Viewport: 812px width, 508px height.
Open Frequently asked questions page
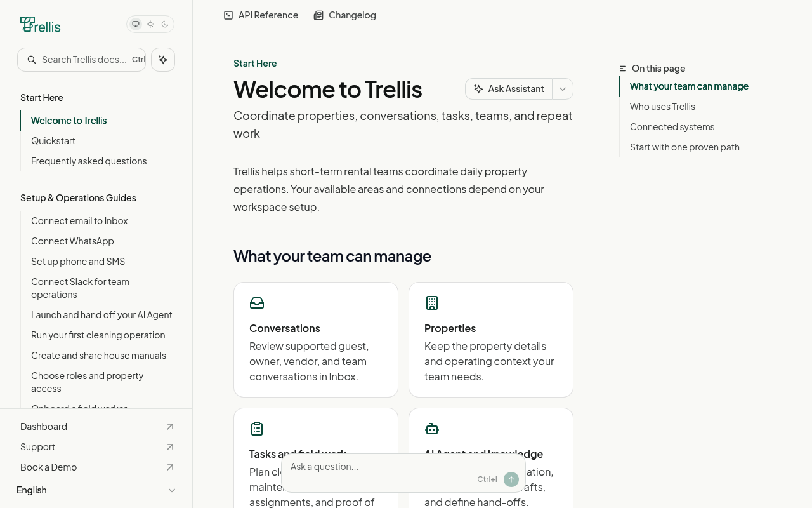[89, 161]
